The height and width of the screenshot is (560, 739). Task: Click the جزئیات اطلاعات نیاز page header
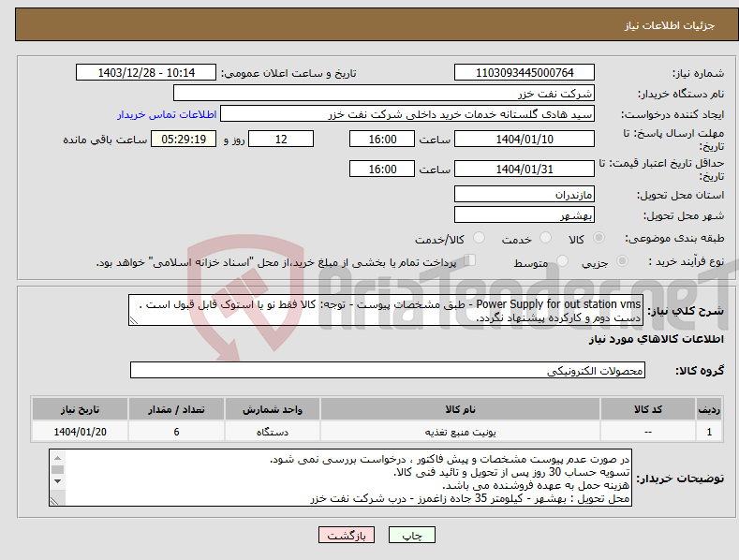670,25
